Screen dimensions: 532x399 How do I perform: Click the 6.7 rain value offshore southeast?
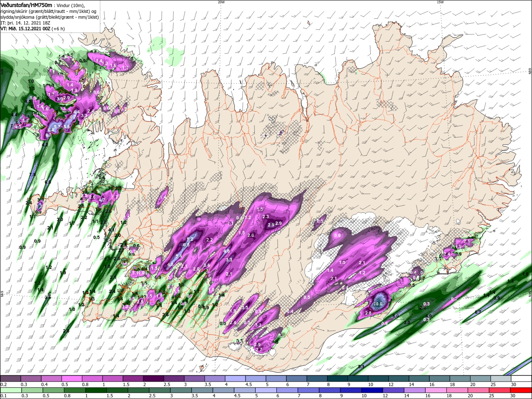478,312
